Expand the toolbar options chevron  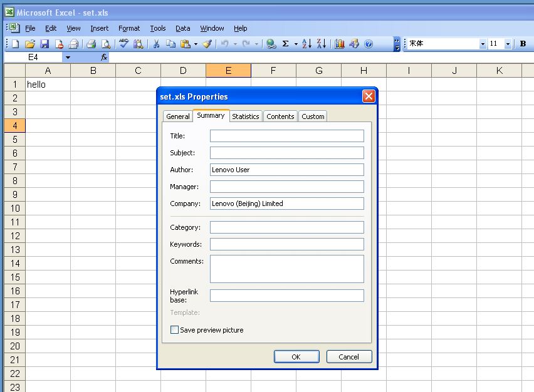397,44
